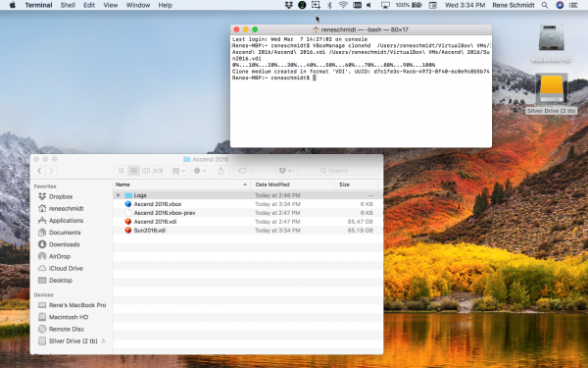Click the Sun2016.vdi file icon

tap(128, 231)
